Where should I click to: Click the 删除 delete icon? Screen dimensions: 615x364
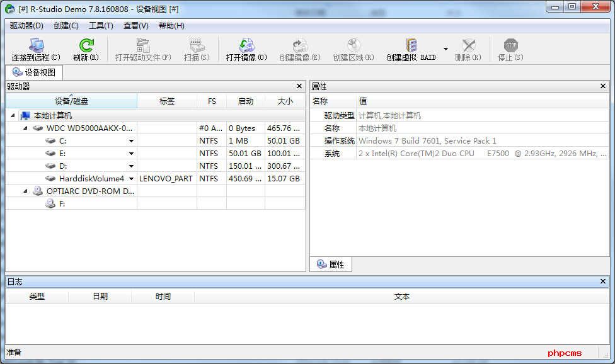(468, 45)
